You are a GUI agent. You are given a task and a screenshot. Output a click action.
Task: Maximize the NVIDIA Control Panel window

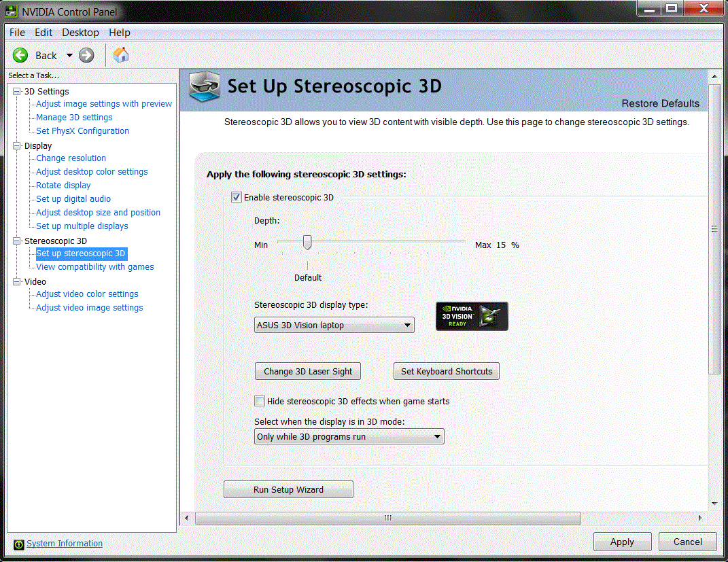[672, 8]
